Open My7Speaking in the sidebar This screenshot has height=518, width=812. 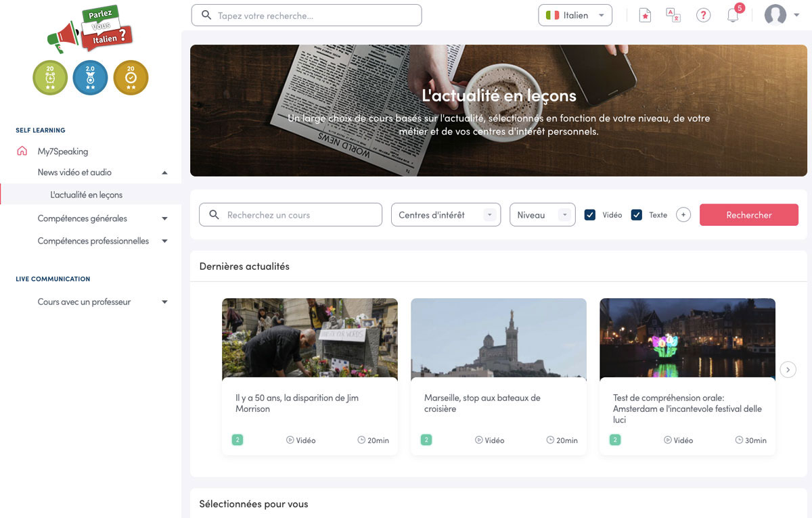(x=63, y=151)
